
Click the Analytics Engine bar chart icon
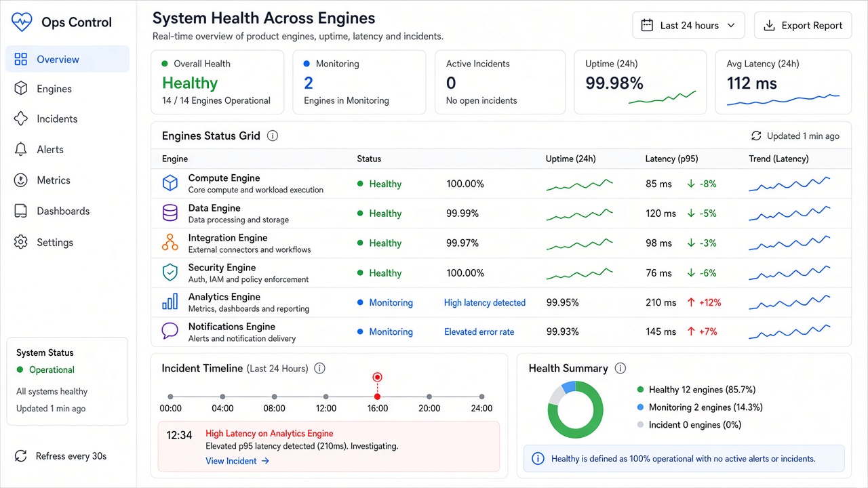[x=170, y=302]
